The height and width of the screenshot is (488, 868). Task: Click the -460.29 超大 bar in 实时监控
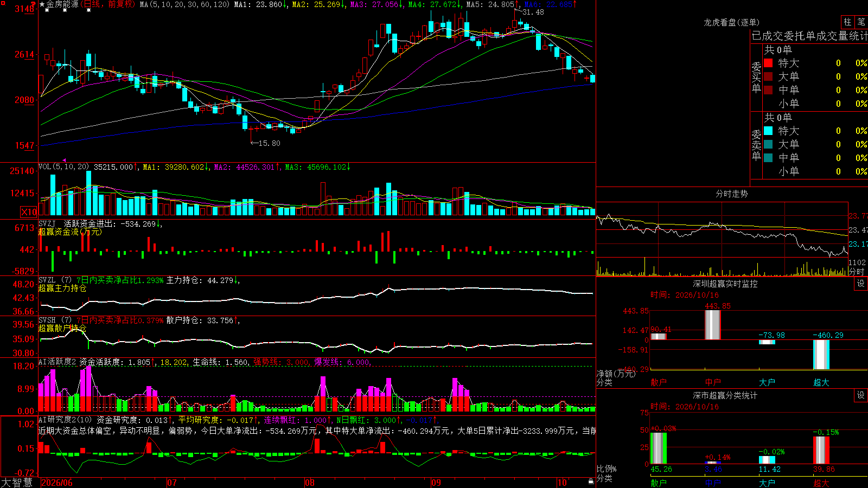pos(821,355)
